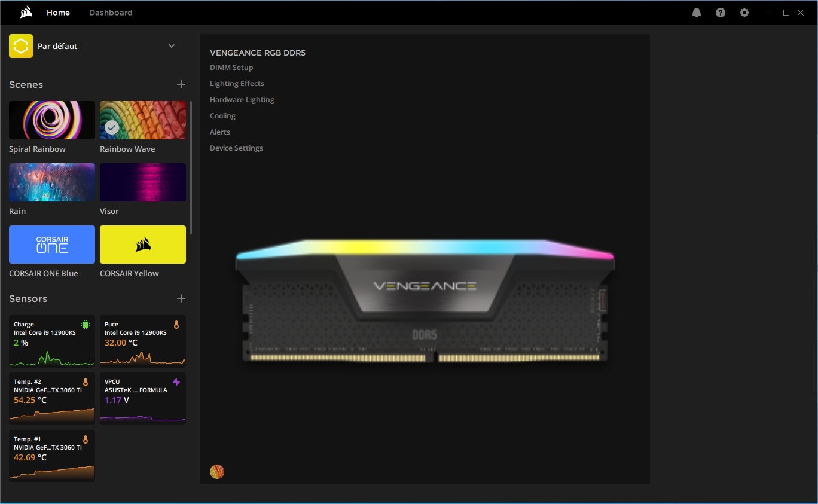Open the notifications bell
The width and height of the screenshot is (818, 504).
[697, 12]
